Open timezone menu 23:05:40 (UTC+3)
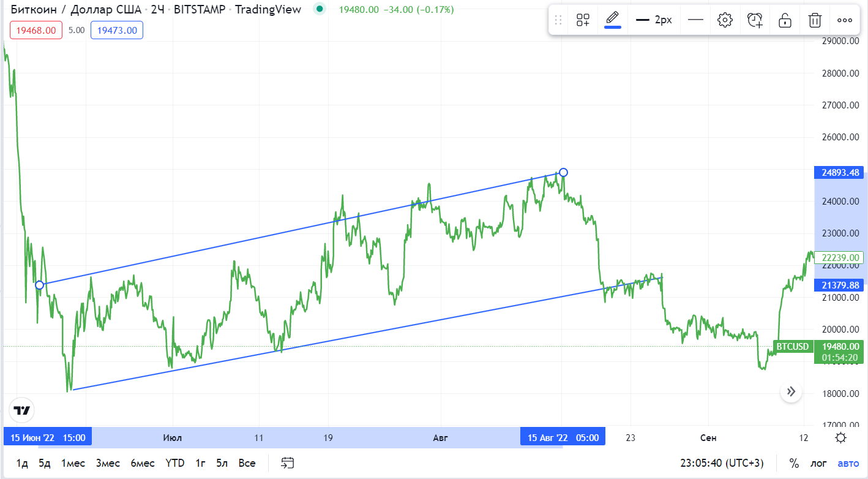The image size is (868, 479). pos(724,463)
